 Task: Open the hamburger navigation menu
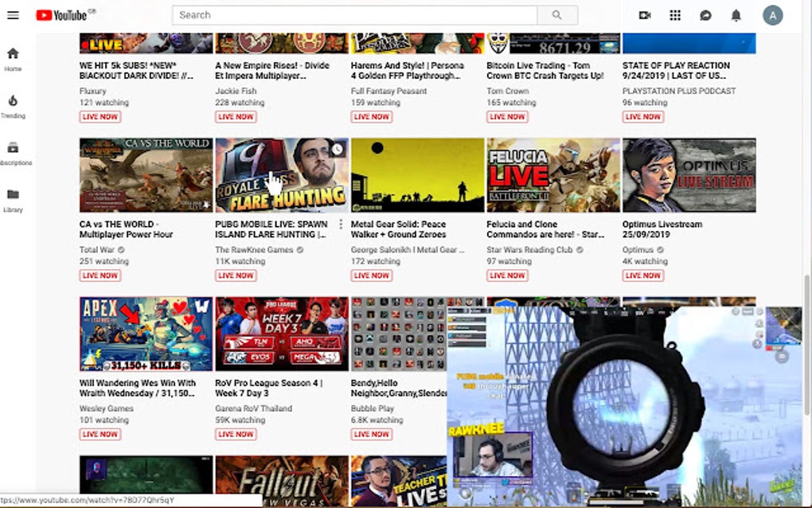(x=13, y=14)
